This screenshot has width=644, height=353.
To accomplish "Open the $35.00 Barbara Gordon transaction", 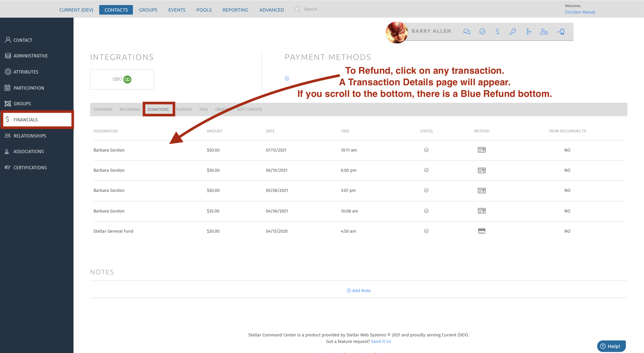I will (213, 211).
